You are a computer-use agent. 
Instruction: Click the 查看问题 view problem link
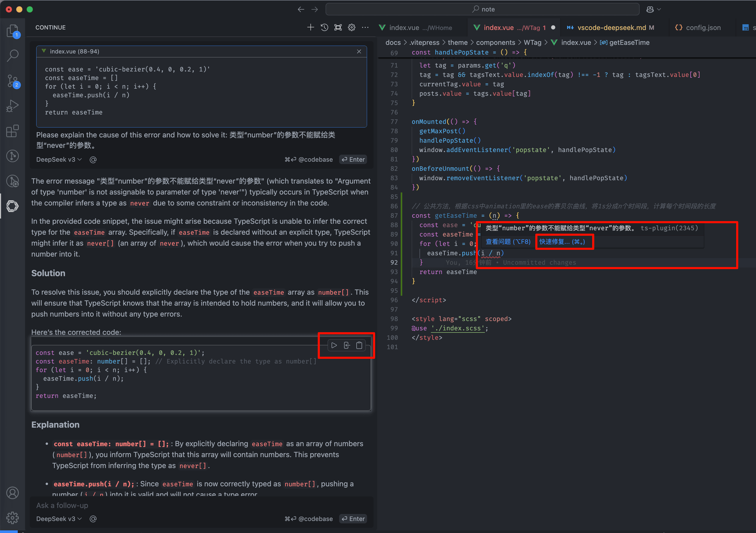click(x=508, y=242)
